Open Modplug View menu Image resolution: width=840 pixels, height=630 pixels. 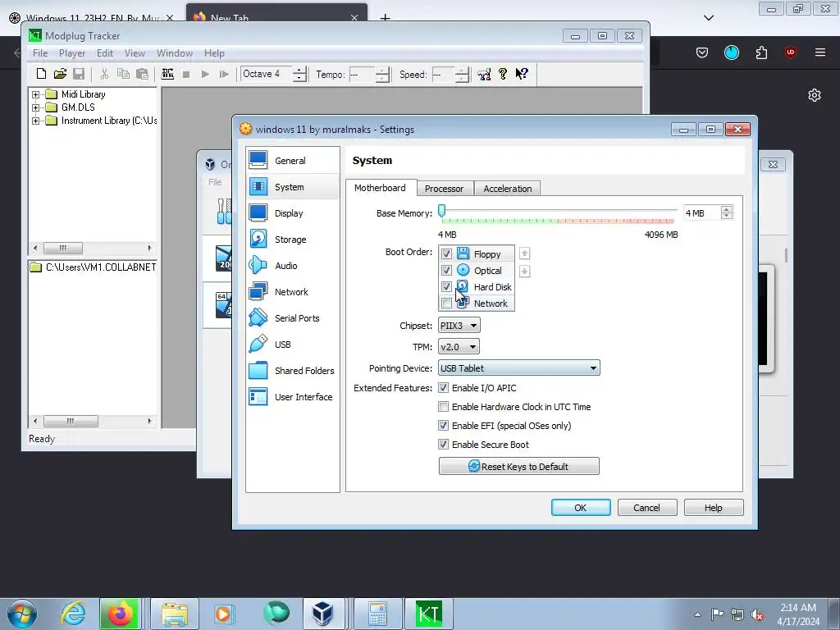point(135,53)
